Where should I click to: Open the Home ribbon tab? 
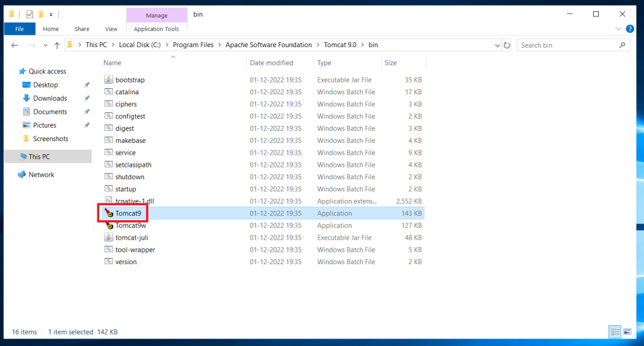tap(51, 29)
